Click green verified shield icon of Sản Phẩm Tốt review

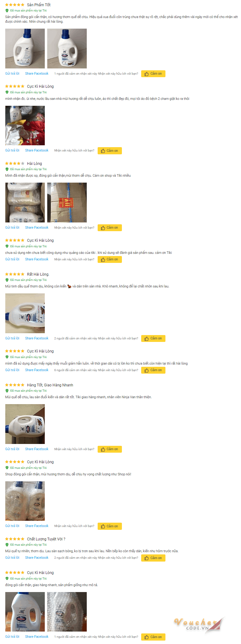click(7, 11)
